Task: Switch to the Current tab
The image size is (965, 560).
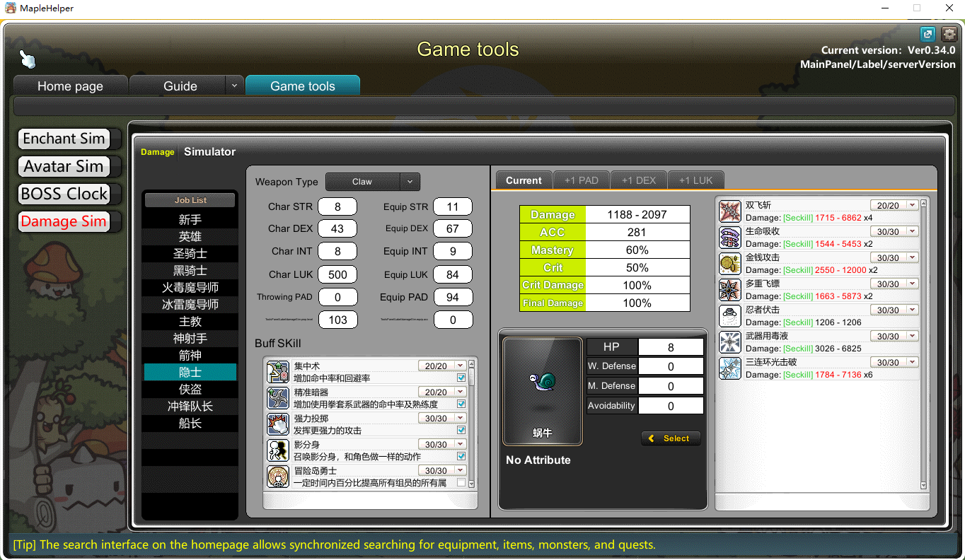Action: 524,180
